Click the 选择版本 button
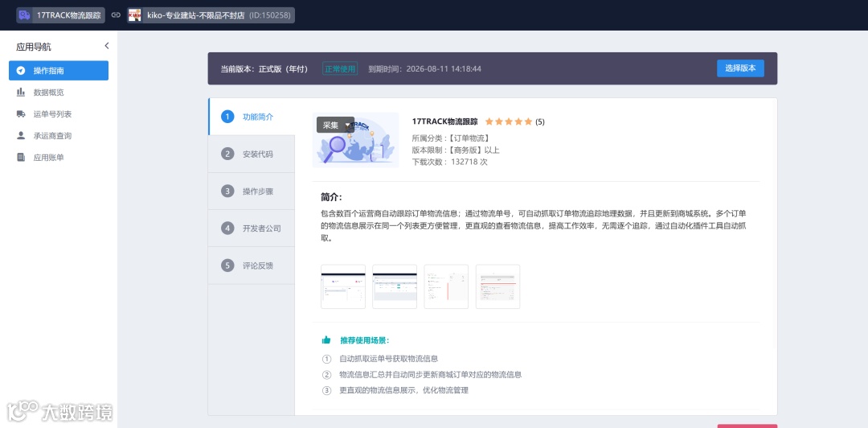 click(x=740, y=68)
